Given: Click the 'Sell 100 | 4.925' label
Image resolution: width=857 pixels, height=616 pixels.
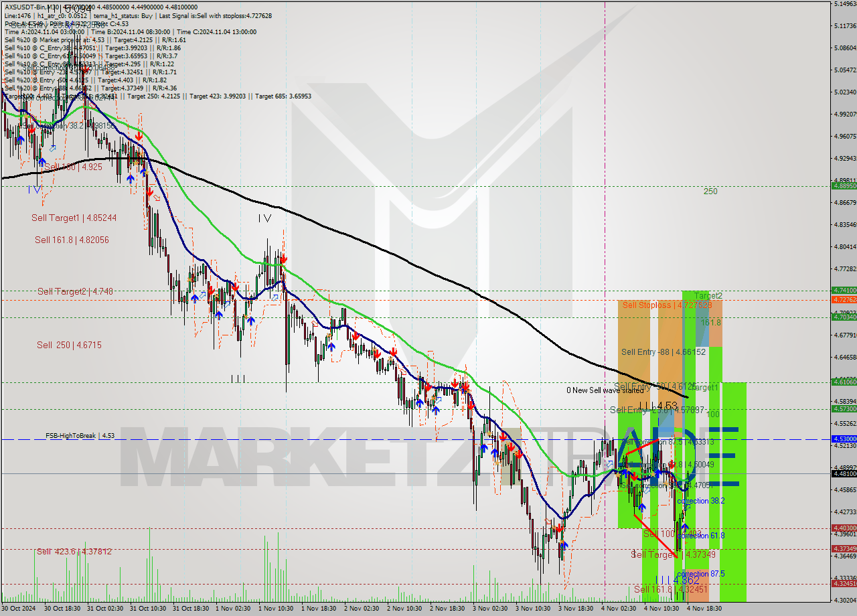Looking at the screenshot, I should [x=73, y=166].
